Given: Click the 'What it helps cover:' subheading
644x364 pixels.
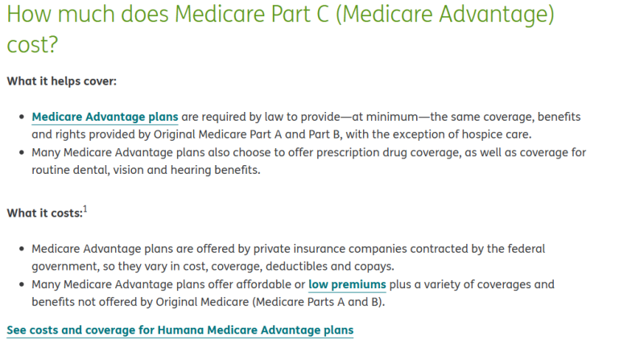Looking at the screenshot, I should click(x=61, y=81).
